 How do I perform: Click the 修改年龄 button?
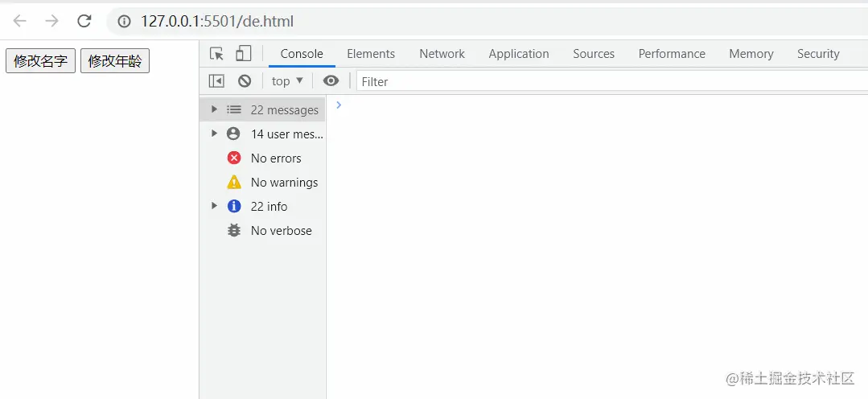[x=115, y=61]
